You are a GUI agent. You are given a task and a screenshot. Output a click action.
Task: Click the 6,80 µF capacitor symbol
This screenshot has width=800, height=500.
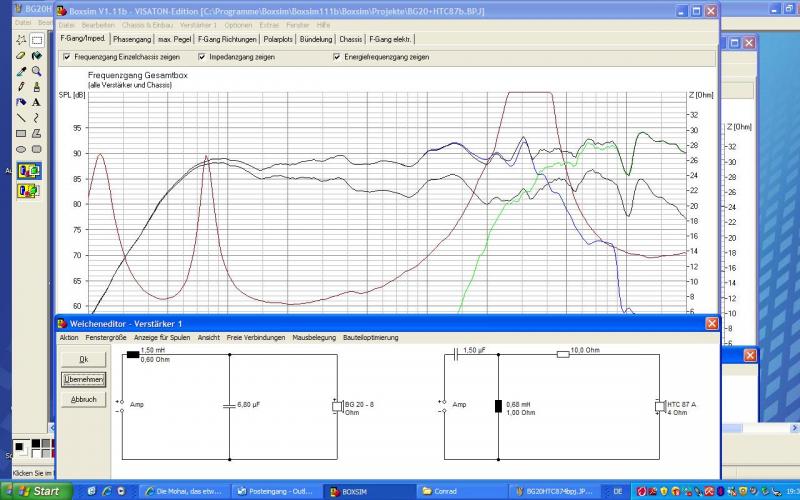coord(230,405)
